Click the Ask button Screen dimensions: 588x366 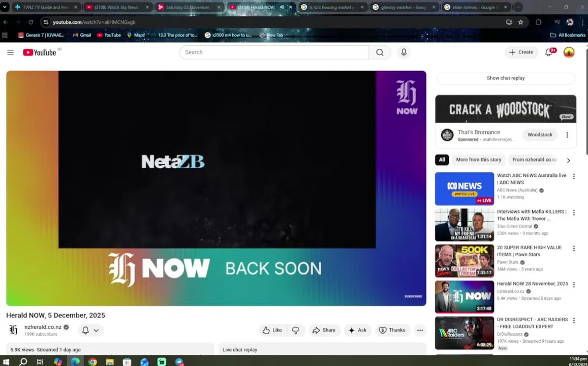(357, 330)
